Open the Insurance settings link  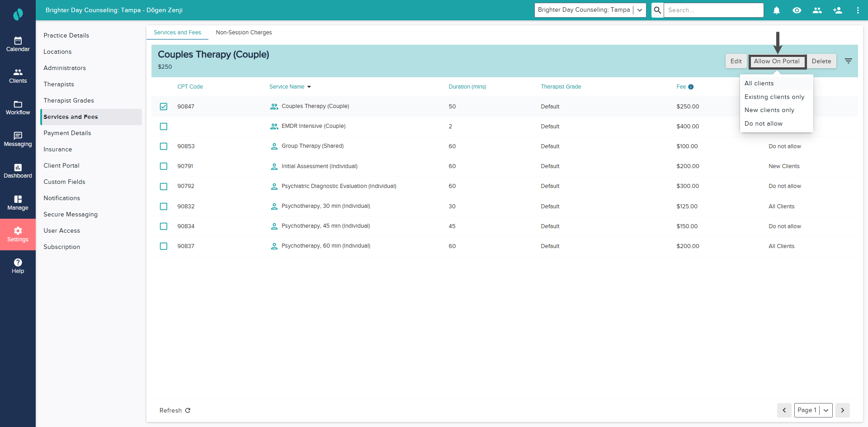point(58,149)
